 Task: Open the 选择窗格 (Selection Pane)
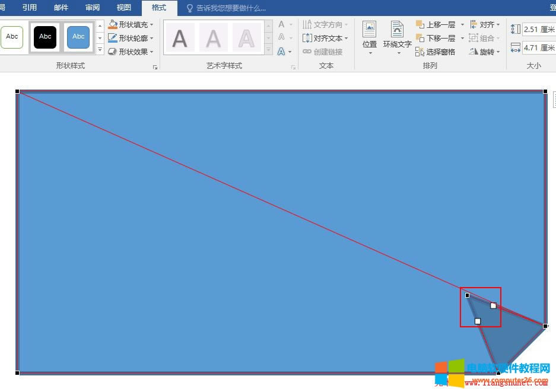pos(436,52)
